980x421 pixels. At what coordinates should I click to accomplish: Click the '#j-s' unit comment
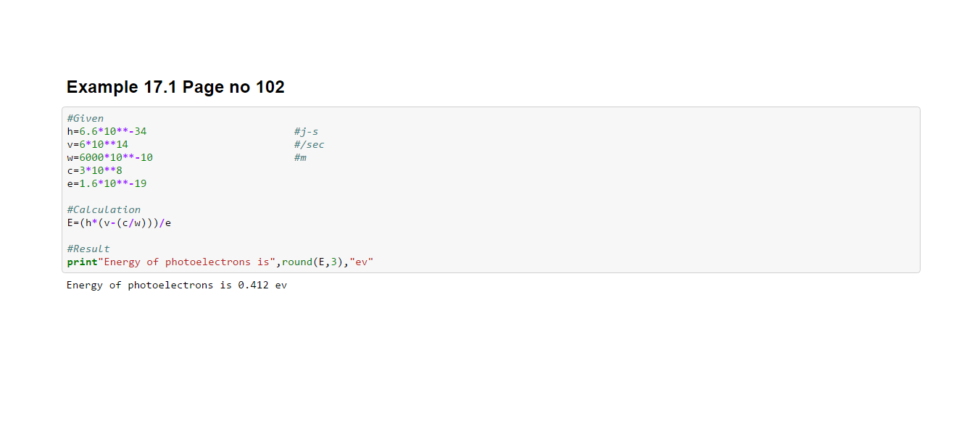click(306, 131)
